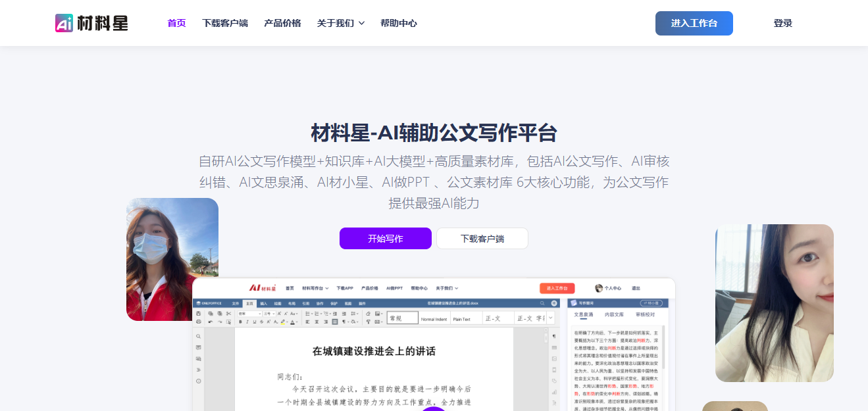
Task: Open 产品价格 in the top navigation
Action: coord(282,23)
